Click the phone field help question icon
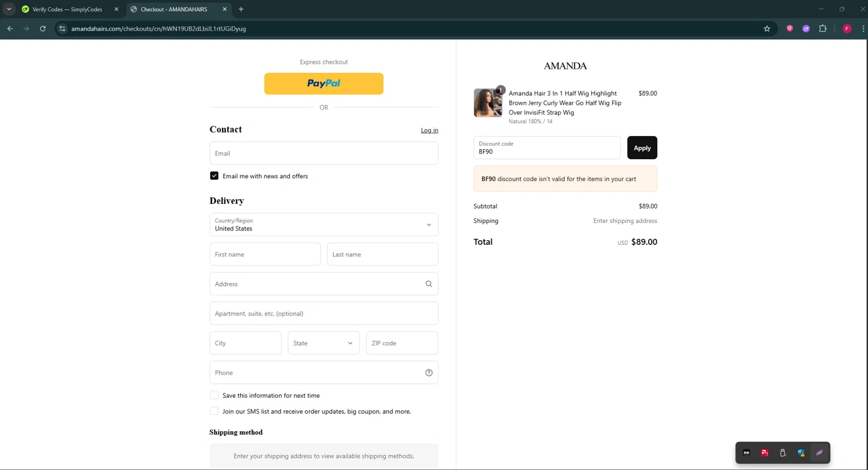 [429, 373]
